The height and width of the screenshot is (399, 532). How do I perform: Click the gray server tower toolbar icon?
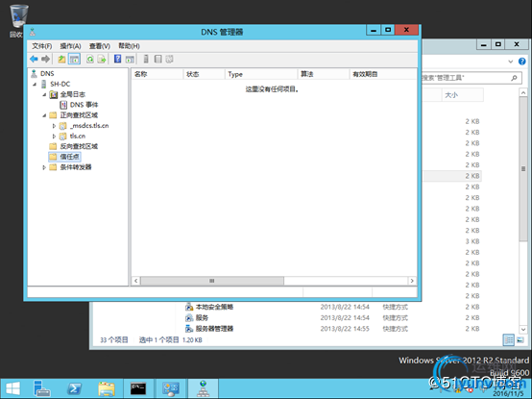pyautogui.click(x=146, y=59)
